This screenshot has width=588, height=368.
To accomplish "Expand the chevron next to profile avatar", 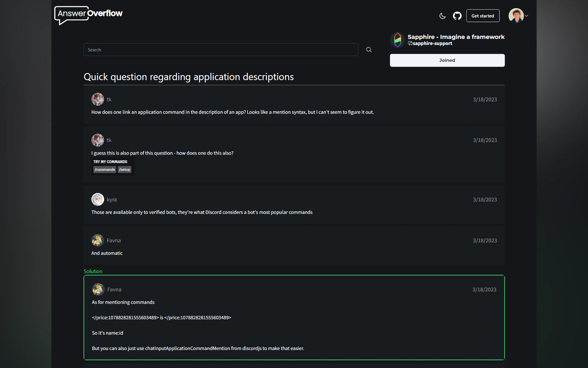I will point(526,16).
